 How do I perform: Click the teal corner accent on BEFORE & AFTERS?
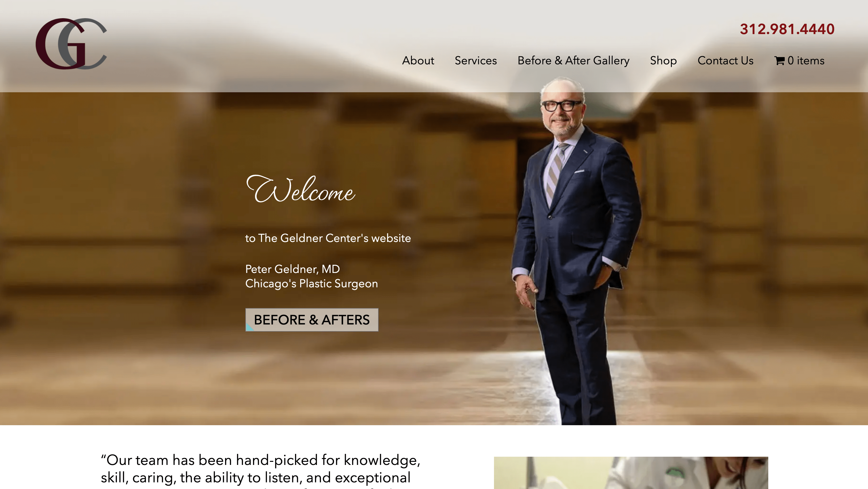tap(249, 327)
